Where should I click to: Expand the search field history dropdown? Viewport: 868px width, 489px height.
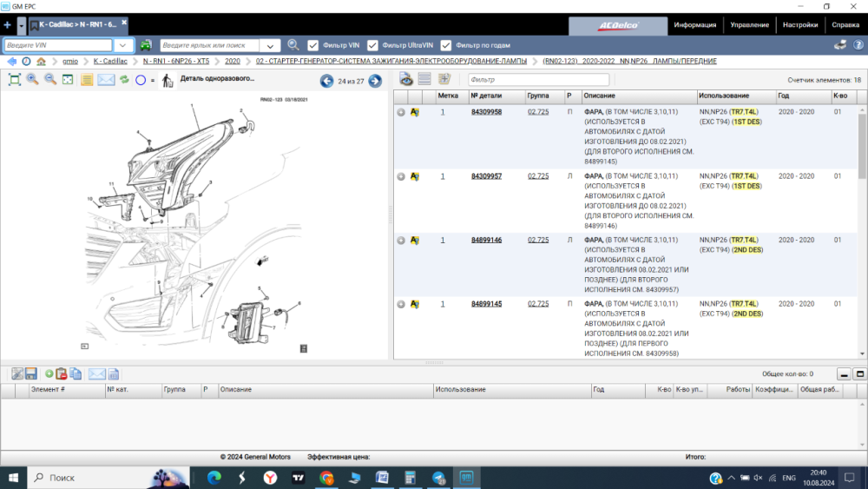[271, 45]
